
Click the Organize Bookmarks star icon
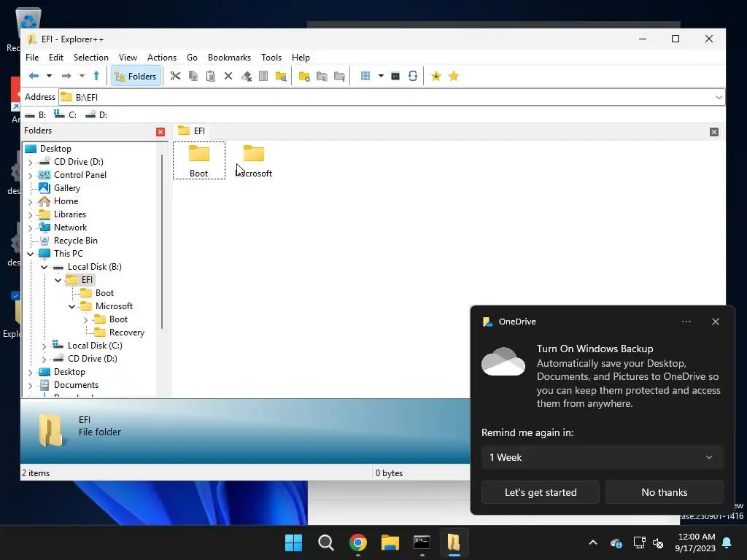click(x=454, y=76)
